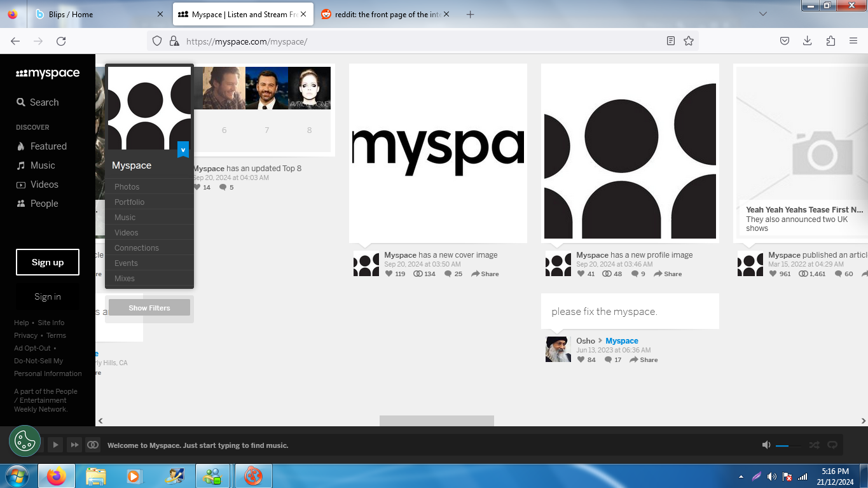Screen dimensions: 868x488
Task: Click the blue verified badge on profile card
Action: tap(183, 150)
